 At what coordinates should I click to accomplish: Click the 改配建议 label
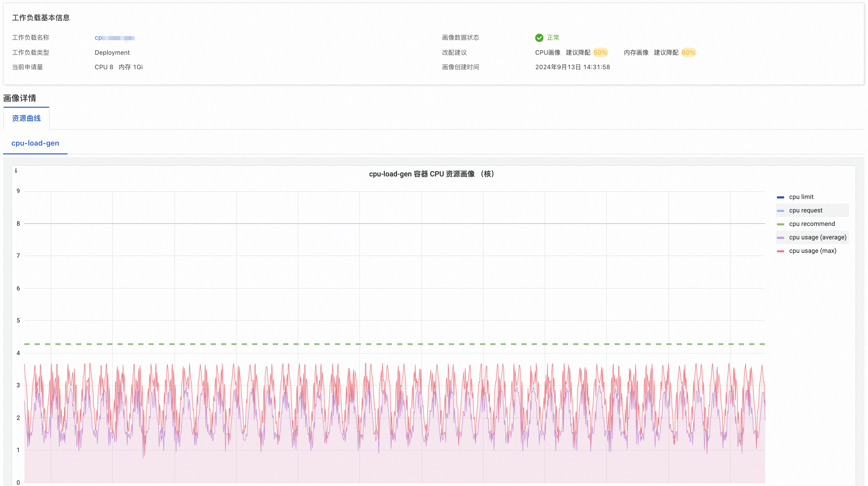click(x=454, y=53)
